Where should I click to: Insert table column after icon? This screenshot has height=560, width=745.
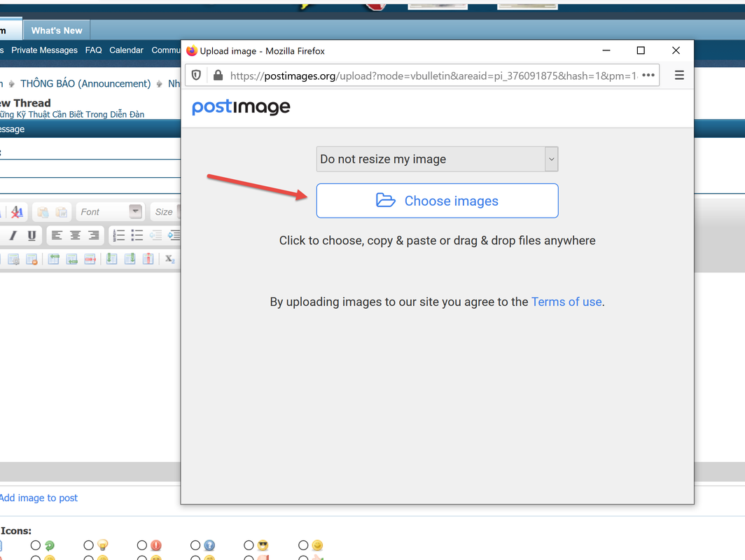click(x=130, y=259)
